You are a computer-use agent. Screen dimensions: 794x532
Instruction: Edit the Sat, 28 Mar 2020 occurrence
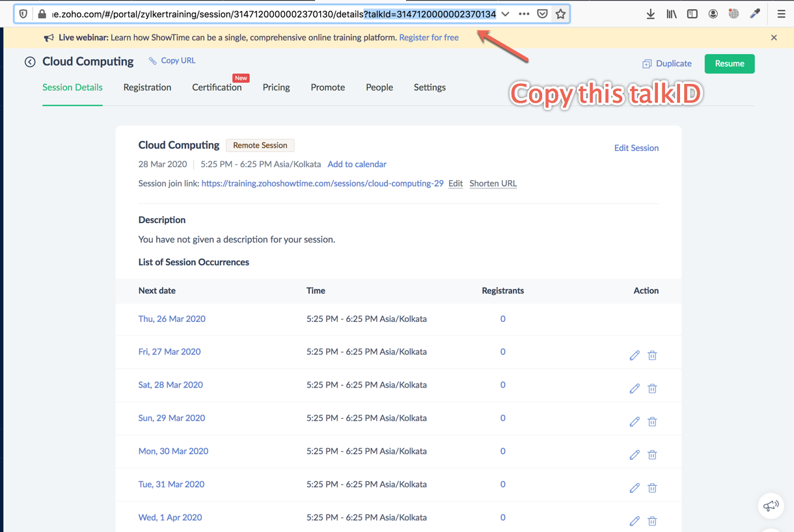click(635, 388)
